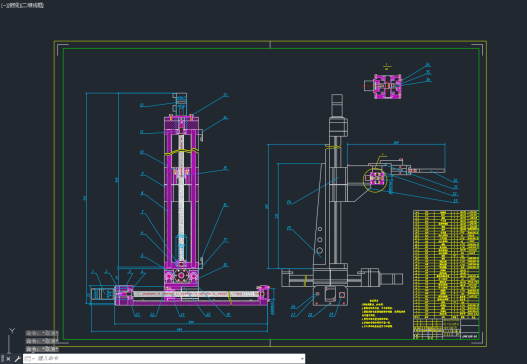Close the command line with the X icon
Viewport: 527px width, 364px height.
click(8, 359)
